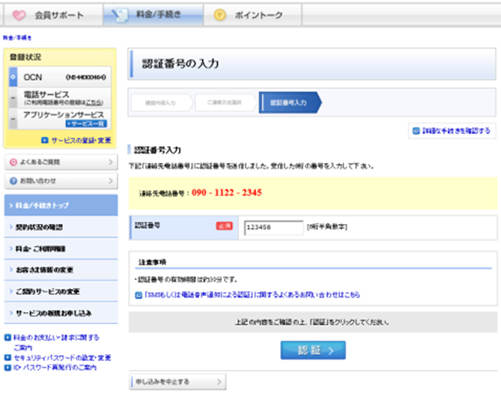Open the お問い合わせ button
The image size is (501, 396).
tap(61, 181)
